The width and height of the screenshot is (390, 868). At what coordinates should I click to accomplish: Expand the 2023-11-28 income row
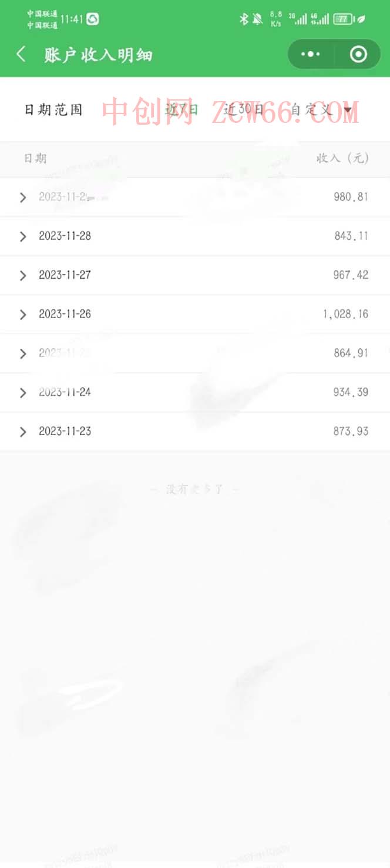tap(23, 236)
